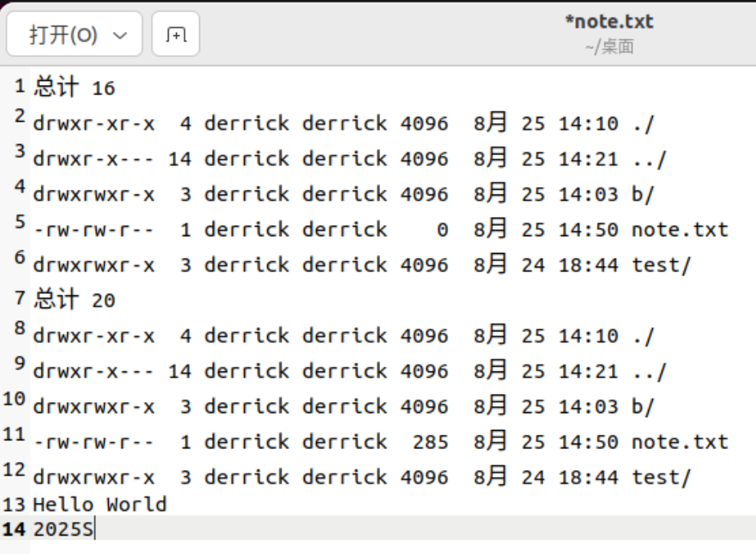Click the ../ entry on line 3
The image size is (756, 554).
pyautogui.click(x=649, y=159)
